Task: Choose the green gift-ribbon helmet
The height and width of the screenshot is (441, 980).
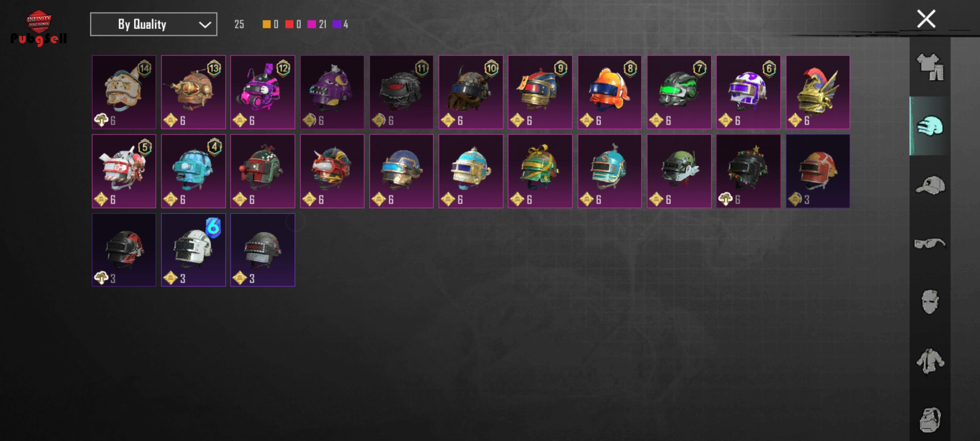Action: 540,171
